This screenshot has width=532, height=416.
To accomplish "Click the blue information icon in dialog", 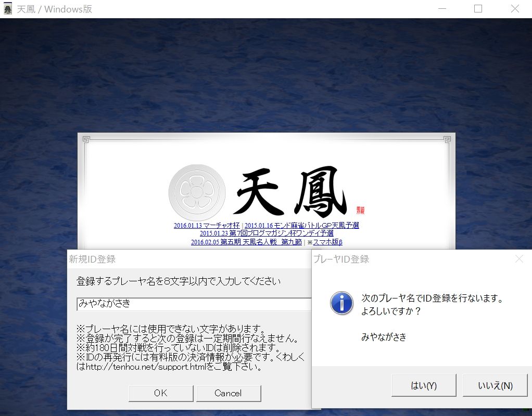I will pyautogui.click(x=341, y=303).
